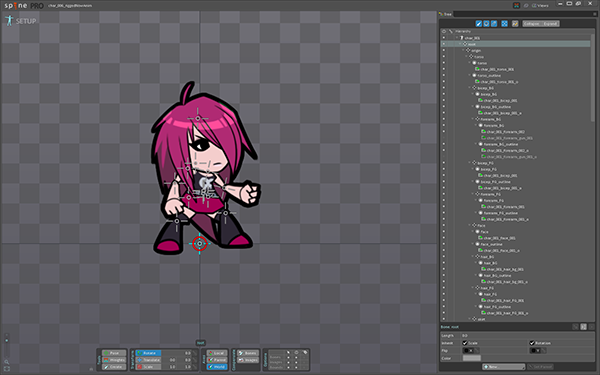Click the tree panel vertical scrollbar
This screenshot has height=375, width=600.
click(x=592, y=78)
